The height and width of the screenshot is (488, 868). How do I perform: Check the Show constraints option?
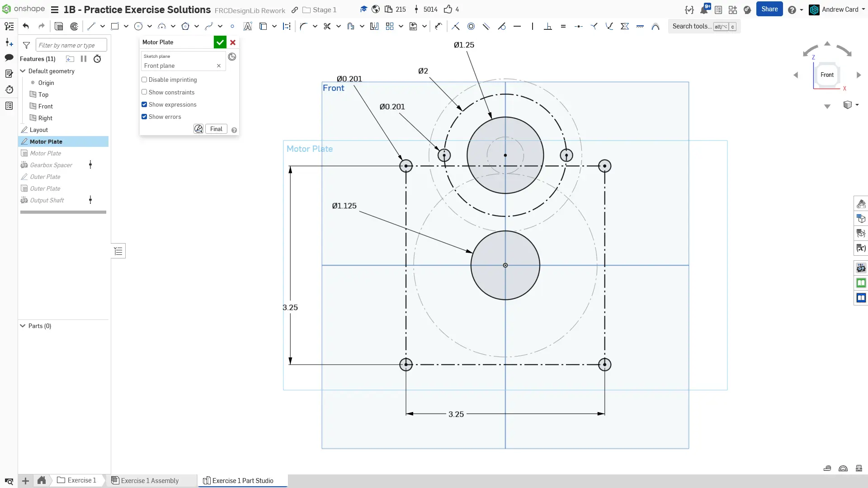pos(144,92)
